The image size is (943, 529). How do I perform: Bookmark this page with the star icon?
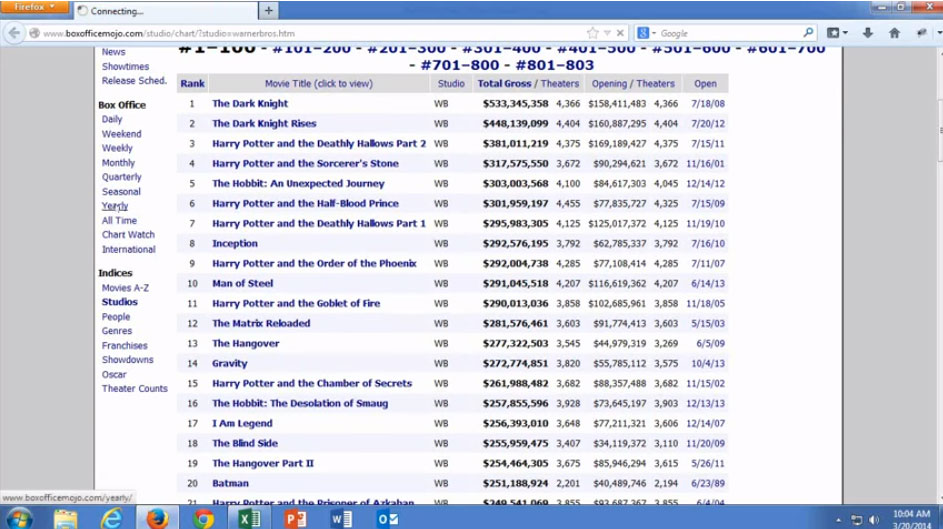coord(593,33)
